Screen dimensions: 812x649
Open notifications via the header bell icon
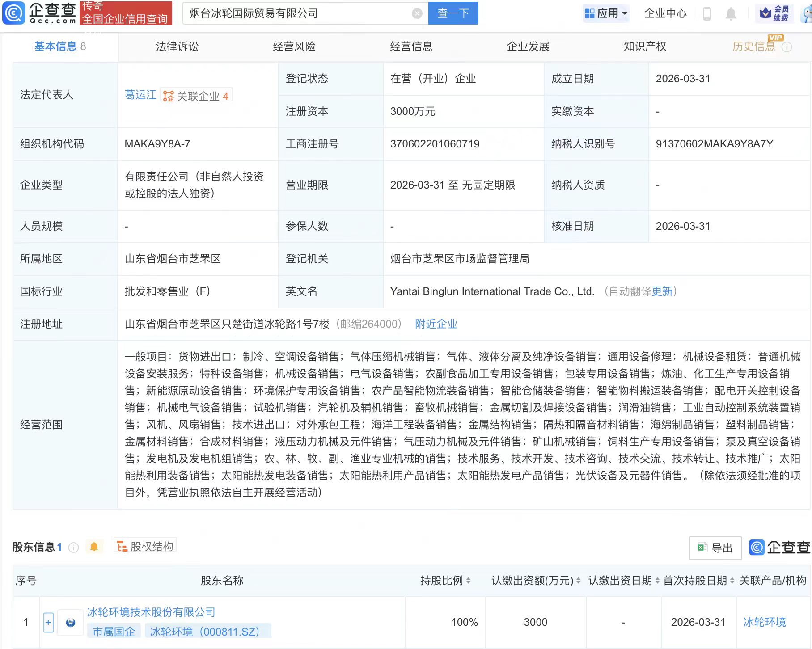[x=731, y=13]
